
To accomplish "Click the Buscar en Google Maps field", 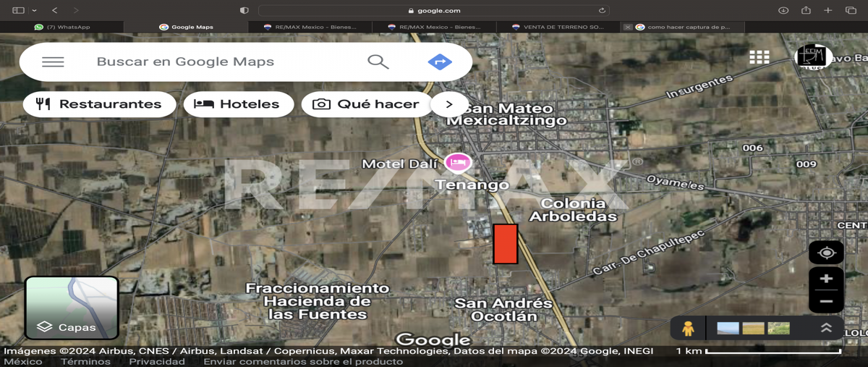I will 217,62.
